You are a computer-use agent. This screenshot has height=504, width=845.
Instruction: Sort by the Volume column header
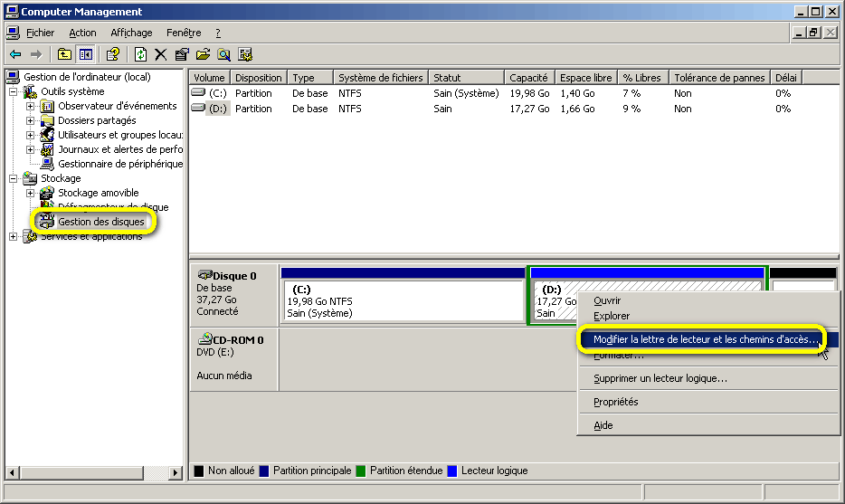click(x=210, y=78)
